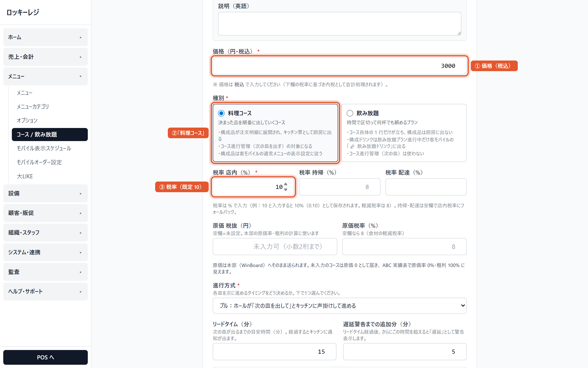Expand the 顧客・販促 sidebar section
This screenshot has width=588, height=368.
point(46,213)
